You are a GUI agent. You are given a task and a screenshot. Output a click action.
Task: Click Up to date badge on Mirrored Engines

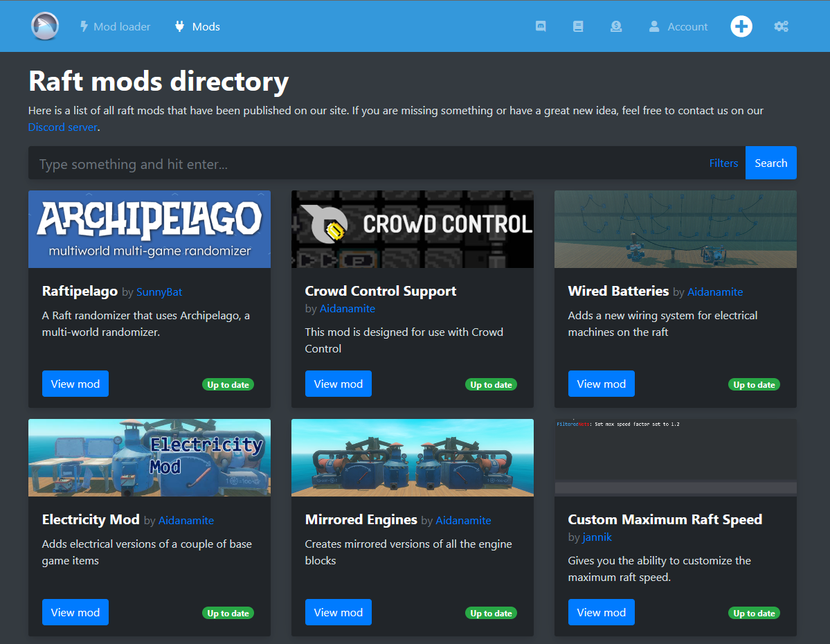tap(491, 614)
